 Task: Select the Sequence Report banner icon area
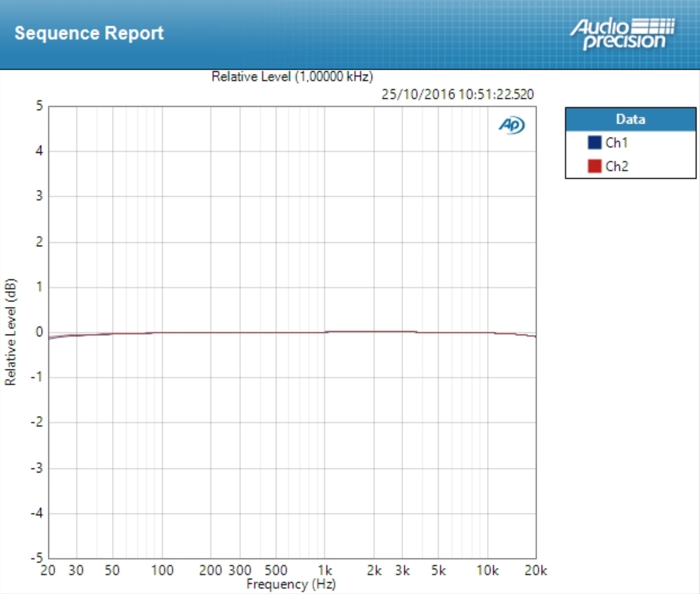[x=89, y=33]
